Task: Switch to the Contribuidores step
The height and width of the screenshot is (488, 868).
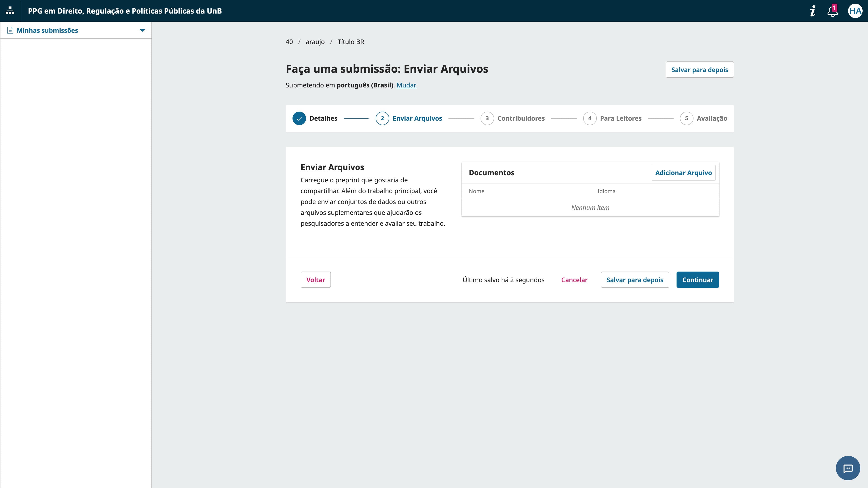Action: [x=487, y=118]
